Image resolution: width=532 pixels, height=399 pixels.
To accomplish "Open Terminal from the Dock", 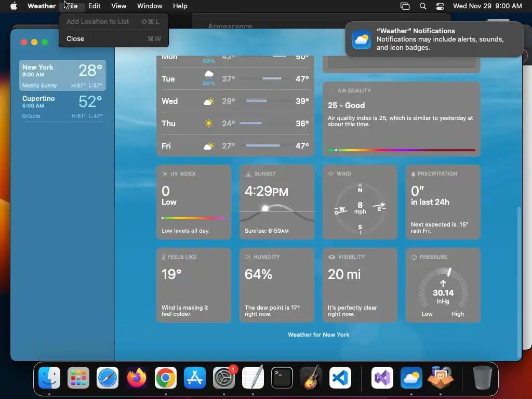I will tap(282, 378).
